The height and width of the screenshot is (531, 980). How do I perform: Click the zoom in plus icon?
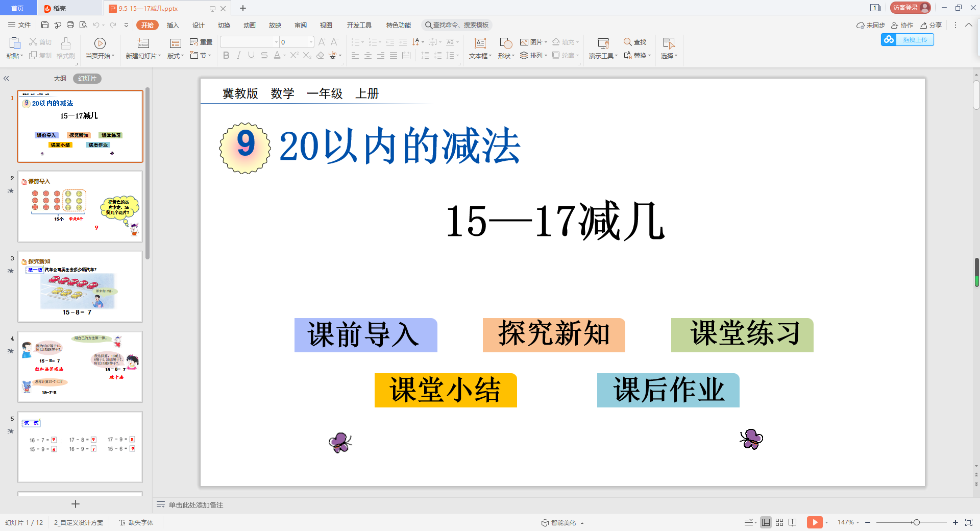coord(955,522)
